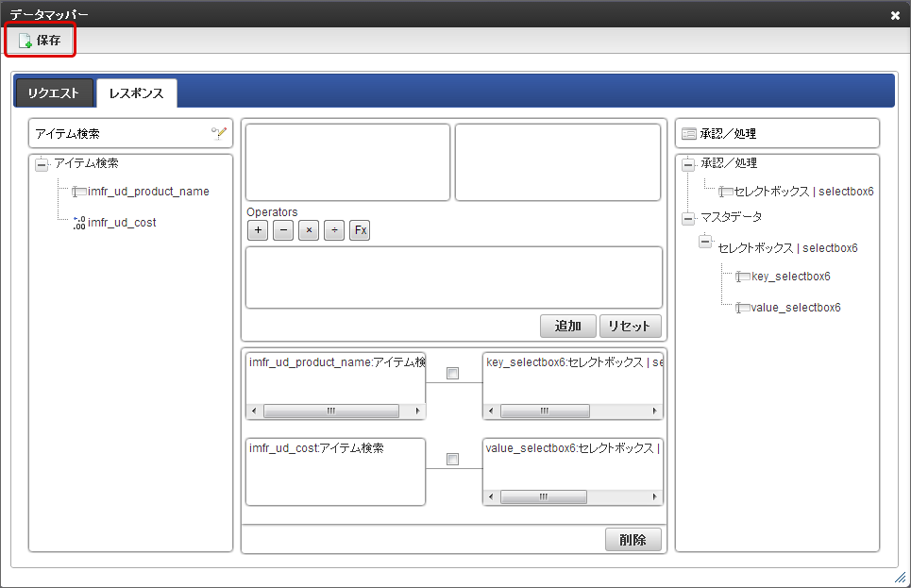Click the リセット (Reset) button
Viewport: 911px width, 588px height.
pyautogui.click(x=630, y=326)
